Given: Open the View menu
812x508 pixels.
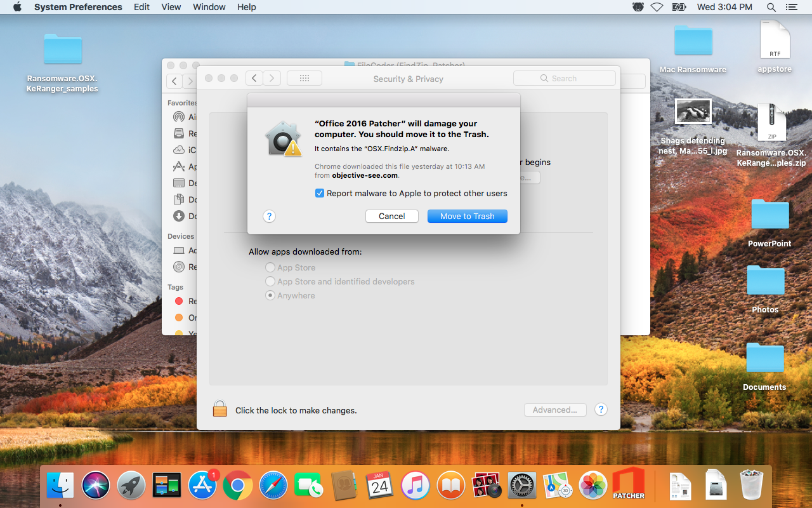Looking at the screenshot, I should (171, 7).
